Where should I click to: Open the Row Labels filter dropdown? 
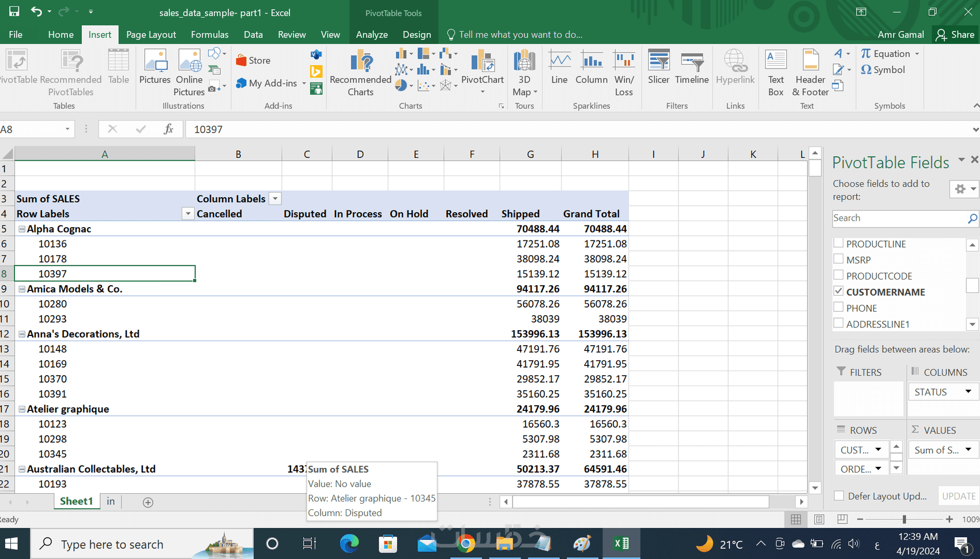pyautogui.click(x=188, y=214)
